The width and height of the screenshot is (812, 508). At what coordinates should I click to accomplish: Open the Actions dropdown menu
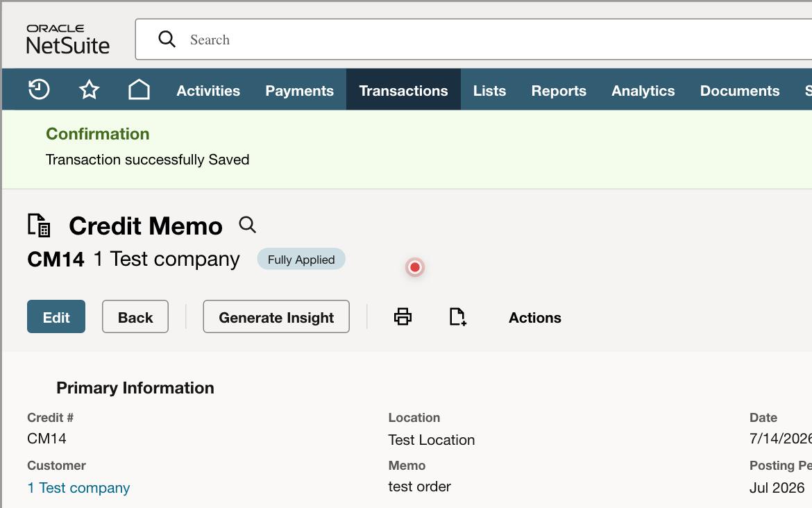pyautogui.click(x=535, y=317)
